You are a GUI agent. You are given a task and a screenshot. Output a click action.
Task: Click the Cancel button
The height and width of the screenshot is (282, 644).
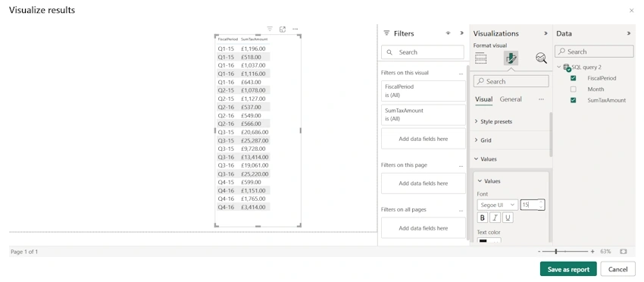coord(617,269)
